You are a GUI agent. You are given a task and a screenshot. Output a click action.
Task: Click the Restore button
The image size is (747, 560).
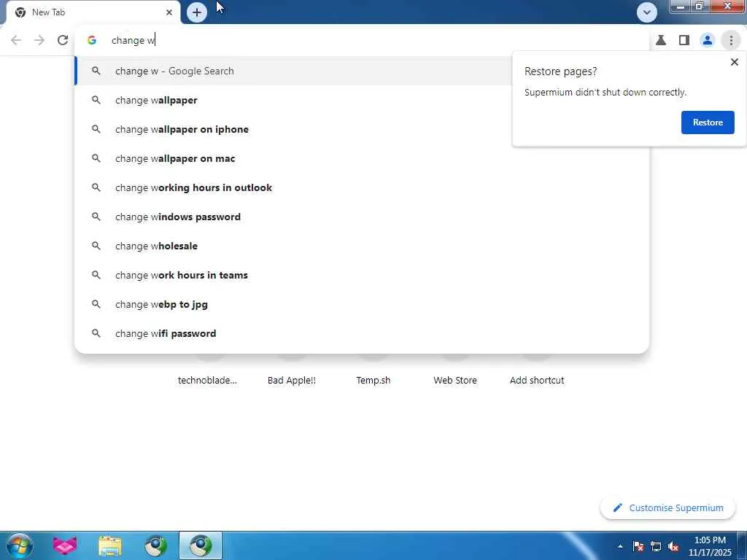coord(708,122)
